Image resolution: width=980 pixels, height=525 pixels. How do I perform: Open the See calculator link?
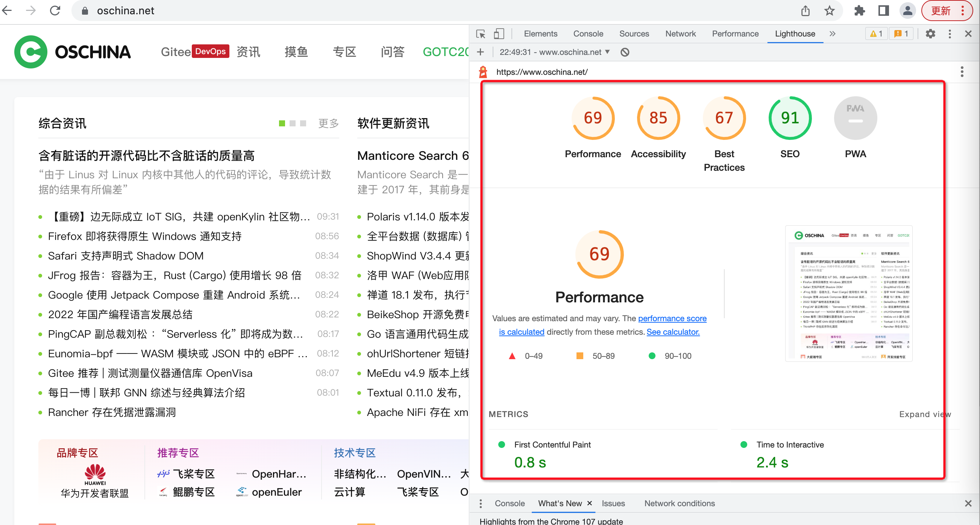[x=673, y=332]
